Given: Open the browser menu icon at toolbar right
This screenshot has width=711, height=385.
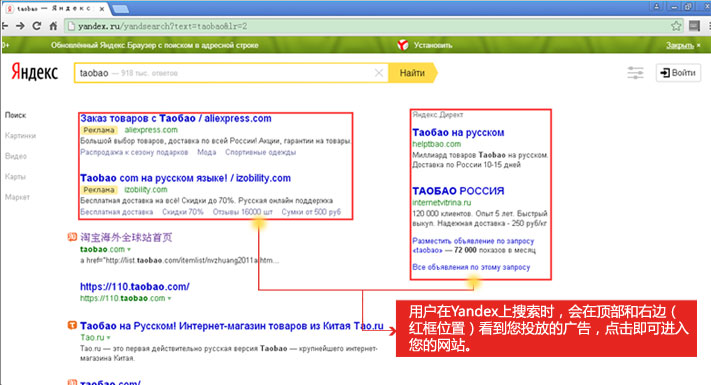Looking at the screenshot, I should click(x=694, y=26).
